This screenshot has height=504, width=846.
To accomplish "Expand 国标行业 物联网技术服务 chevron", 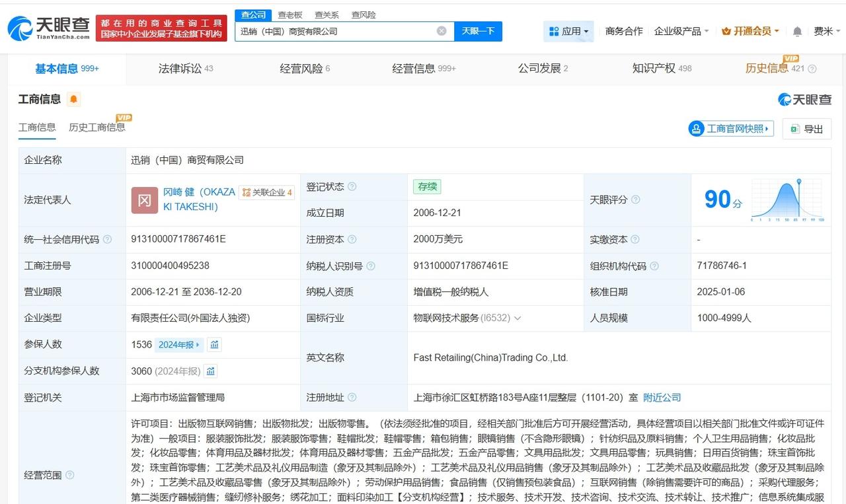I will point(518,318).
